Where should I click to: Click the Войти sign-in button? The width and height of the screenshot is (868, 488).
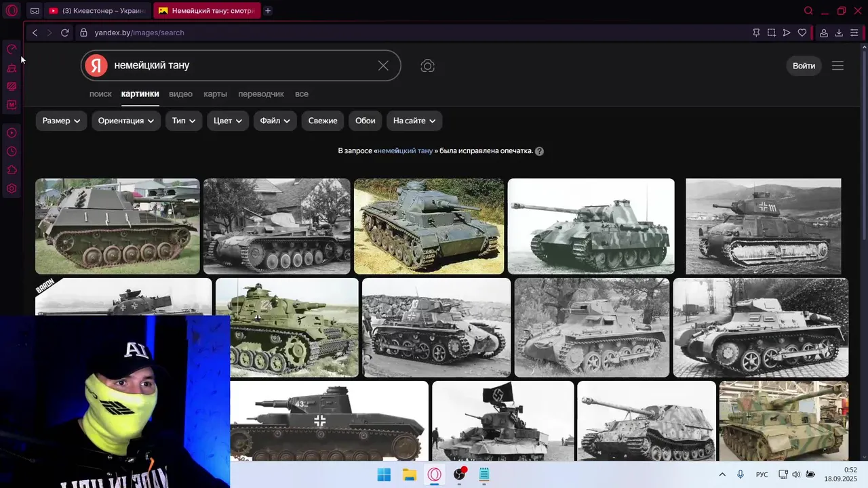(804, 66)
